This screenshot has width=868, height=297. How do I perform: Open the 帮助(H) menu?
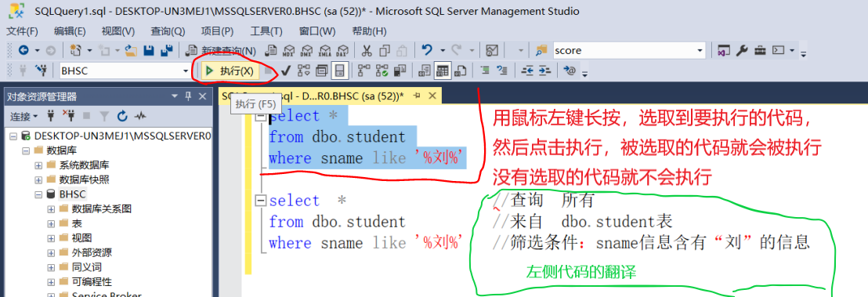click(x=369, y=31)
